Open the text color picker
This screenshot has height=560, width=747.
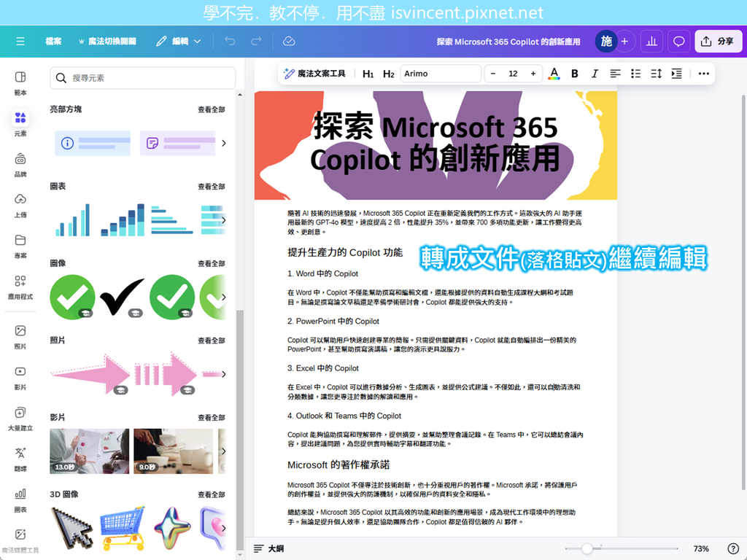click(x=554, y=74)
